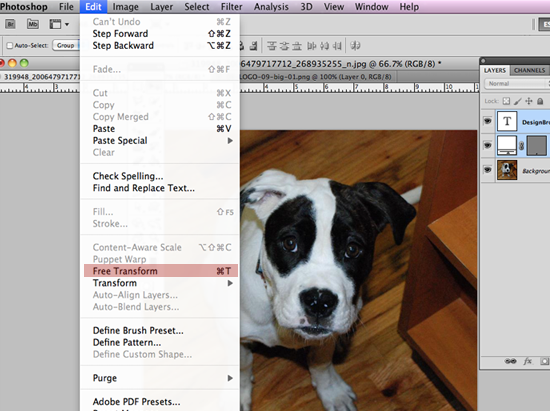Open the Normal blend mode dropdown

(x=516, y=83)
